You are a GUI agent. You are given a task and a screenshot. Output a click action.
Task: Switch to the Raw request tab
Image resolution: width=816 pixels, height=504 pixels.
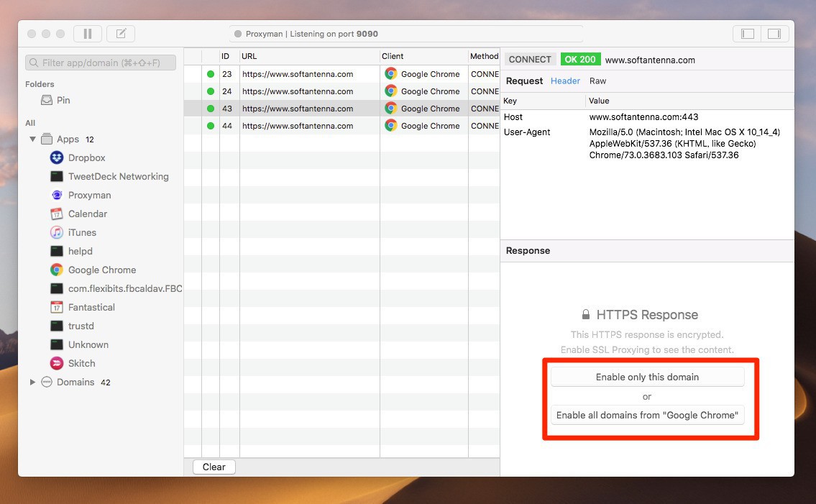pyautogui.click(x=597, y=81)
